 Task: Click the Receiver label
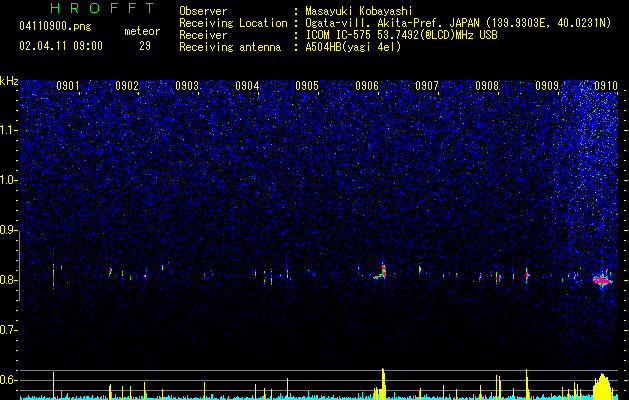point(203,35)
